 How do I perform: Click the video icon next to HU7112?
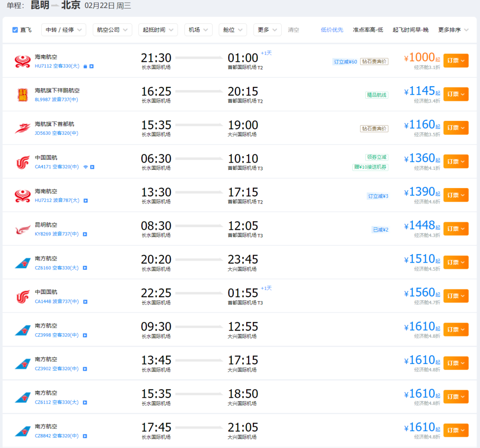[x=92, y=66]
